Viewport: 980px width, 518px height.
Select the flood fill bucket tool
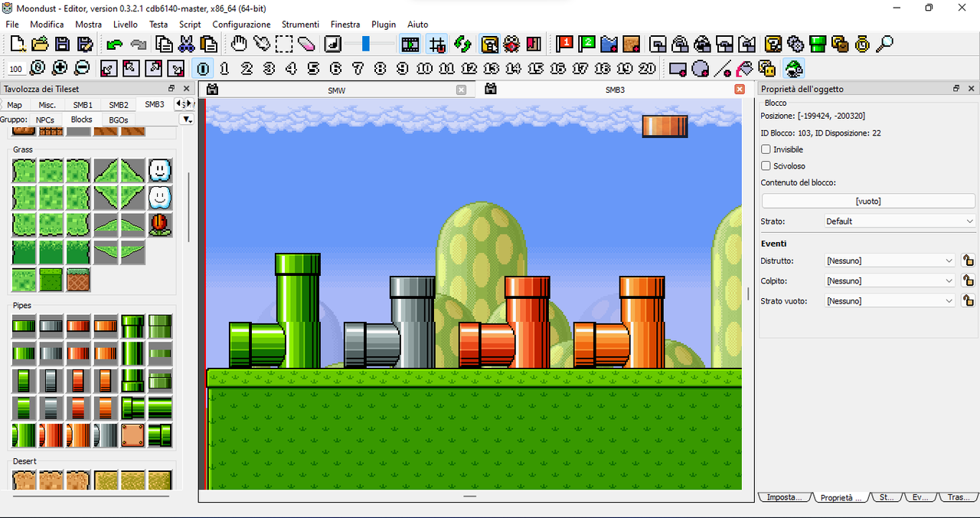click(x=744, y=69)
